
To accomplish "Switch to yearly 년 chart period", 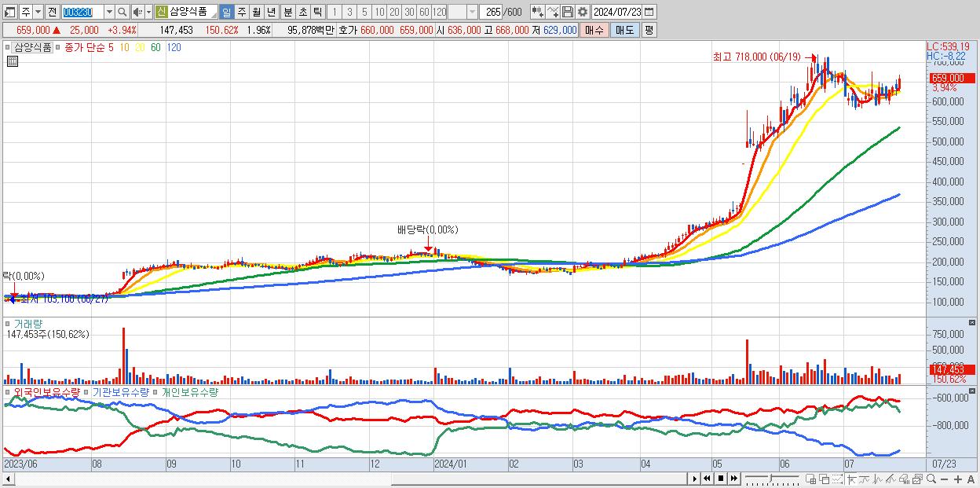I will 271,12.
